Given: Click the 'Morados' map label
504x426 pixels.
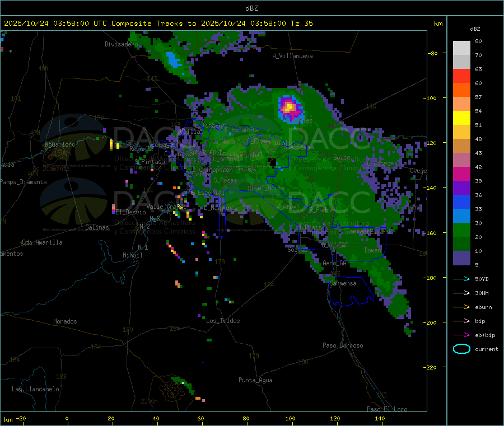Looking at the screenshot, I should [x=66, y=321].
